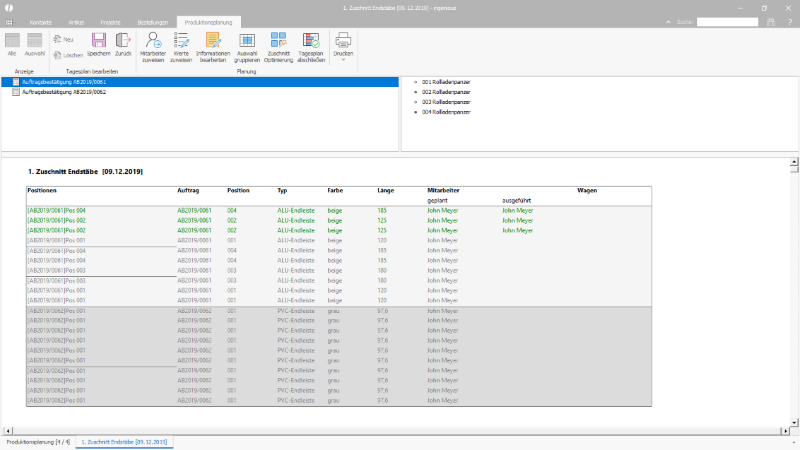Click the binoculars search icon

[x=771, y=22]
